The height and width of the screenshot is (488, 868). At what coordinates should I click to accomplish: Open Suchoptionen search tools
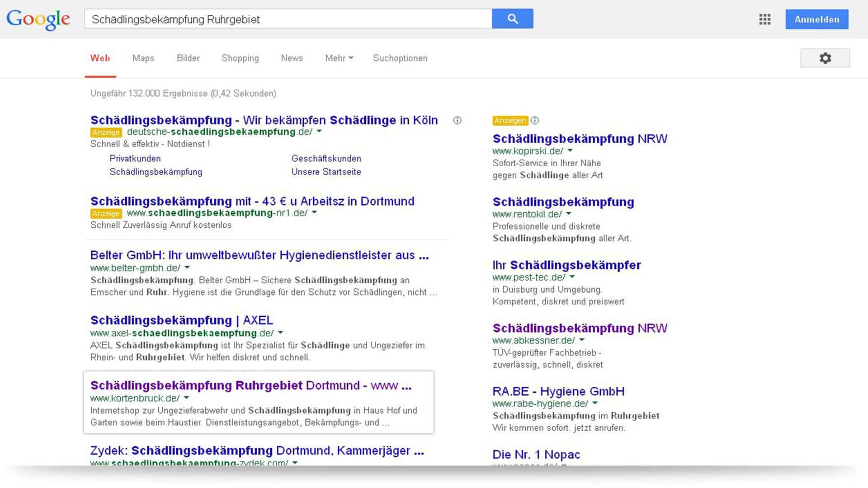point(400,58)
